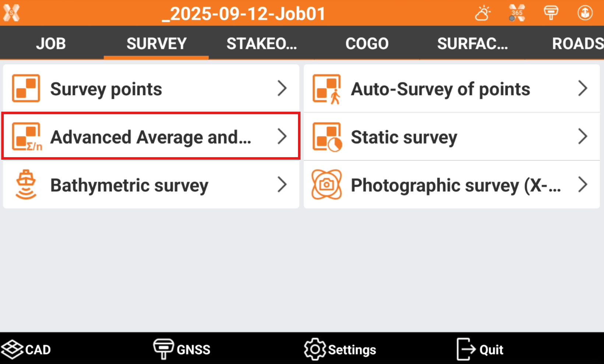Click the X logo in header
This screenshot has height=364, width=604.
(x=11, y=13)
